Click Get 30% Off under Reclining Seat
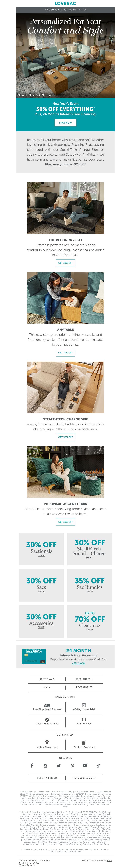The image size is (131, 868). point(65,263)
